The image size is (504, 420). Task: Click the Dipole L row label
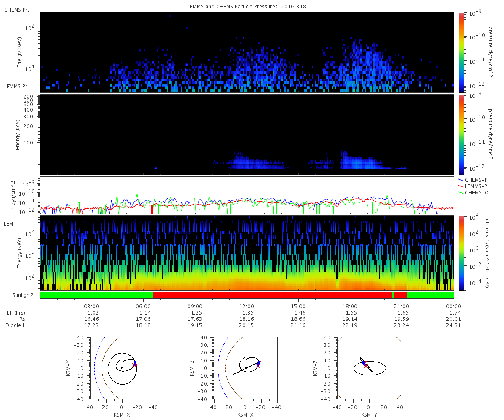(16, 325)
